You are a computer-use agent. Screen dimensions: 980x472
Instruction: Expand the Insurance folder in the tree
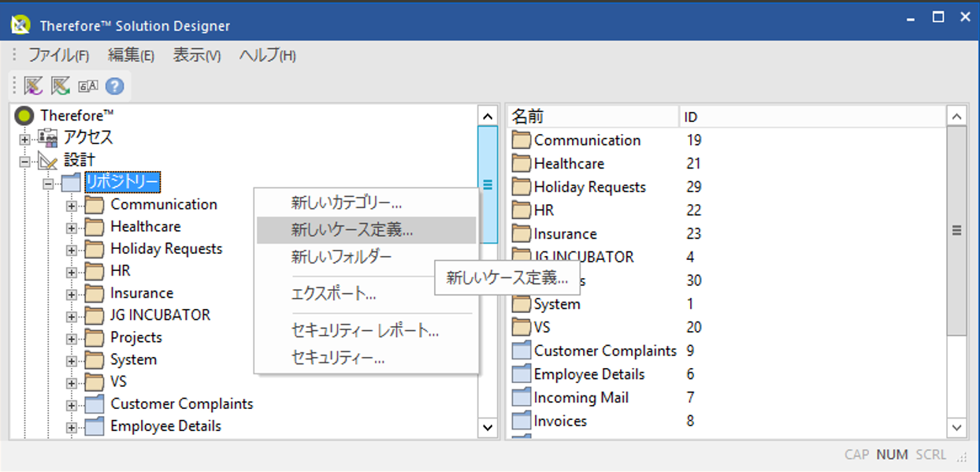click(72, 294)
